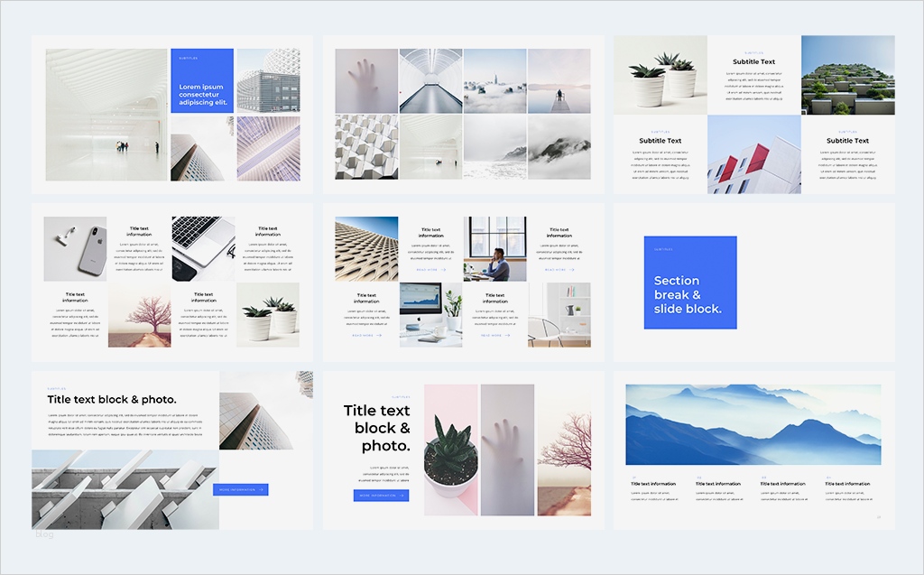This screenshot has height=575, width=924.
Task: Select the tower rising above clouds photo
Action: coord(495,81)
